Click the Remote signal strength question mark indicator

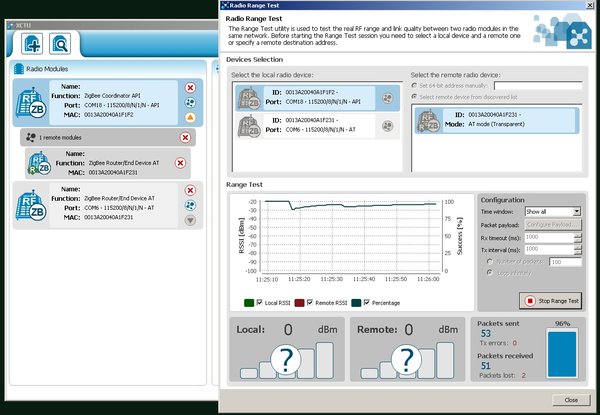click(x=406, y=360)
